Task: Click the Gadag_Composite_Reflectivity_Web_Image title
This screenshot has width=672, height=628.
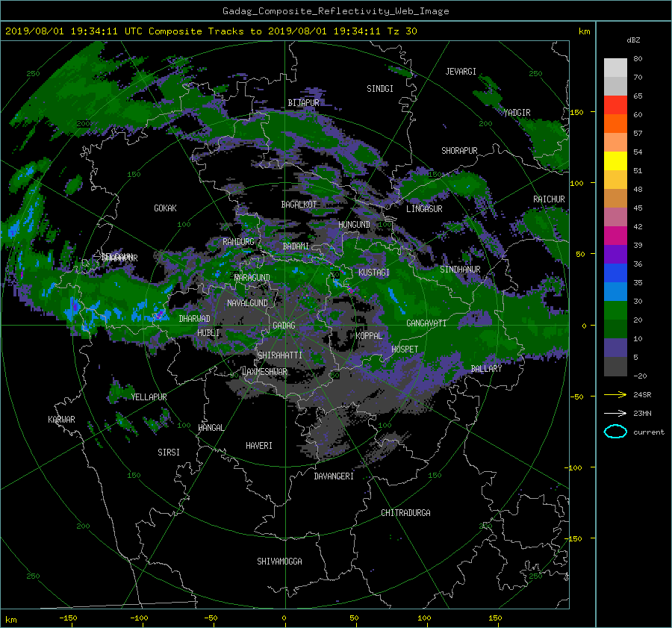Action: click(335, 11)
